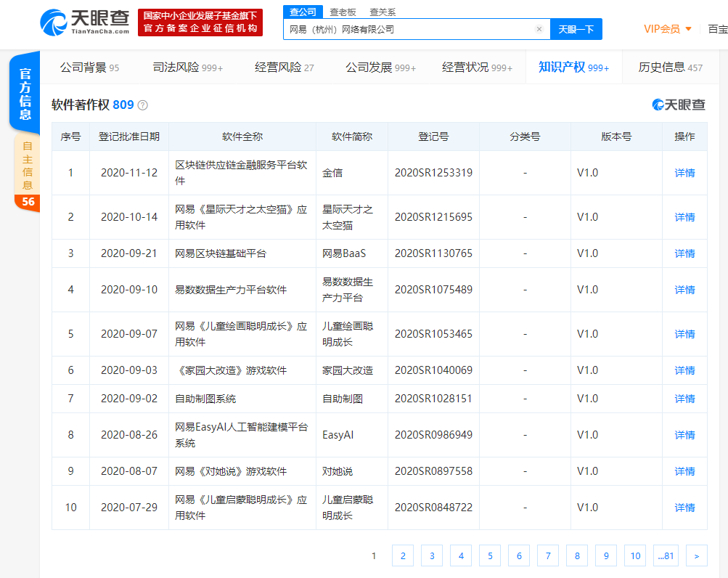Select current page number 1
The width and height of the screenshot is (728, 578).
coord(374,555)
